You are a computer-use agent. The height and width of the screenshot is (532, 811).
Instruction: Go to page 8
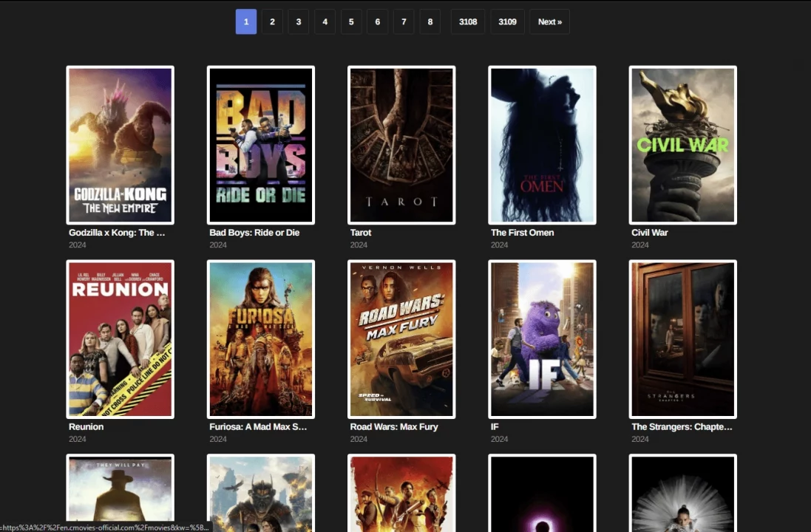click(430, 21)
